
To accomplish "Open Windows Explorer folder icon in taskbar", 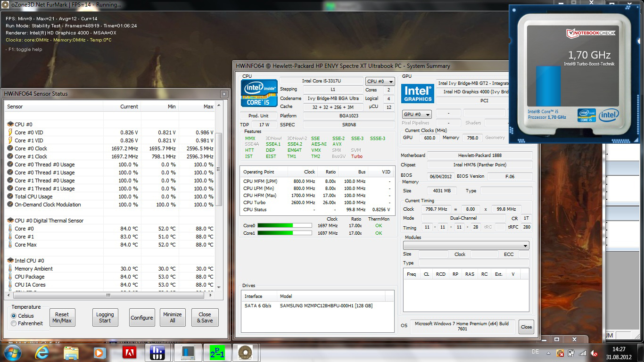I will (x=71, y=353).
